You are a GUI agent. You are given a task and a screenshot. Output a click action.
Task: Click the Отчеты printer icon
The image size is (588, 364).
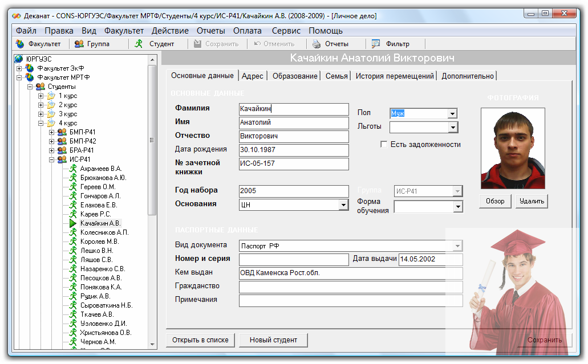coord(317,44)
